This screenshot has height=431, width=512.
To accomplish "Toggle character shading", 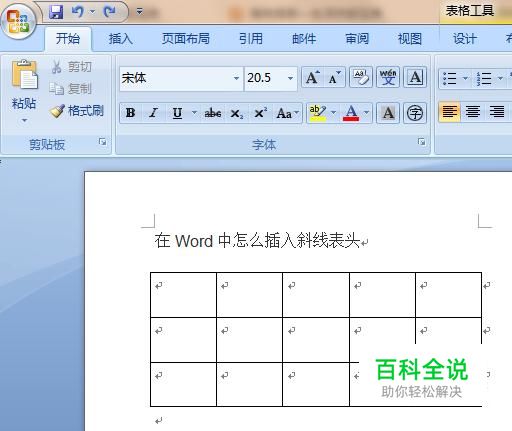I will pos(388,113).
